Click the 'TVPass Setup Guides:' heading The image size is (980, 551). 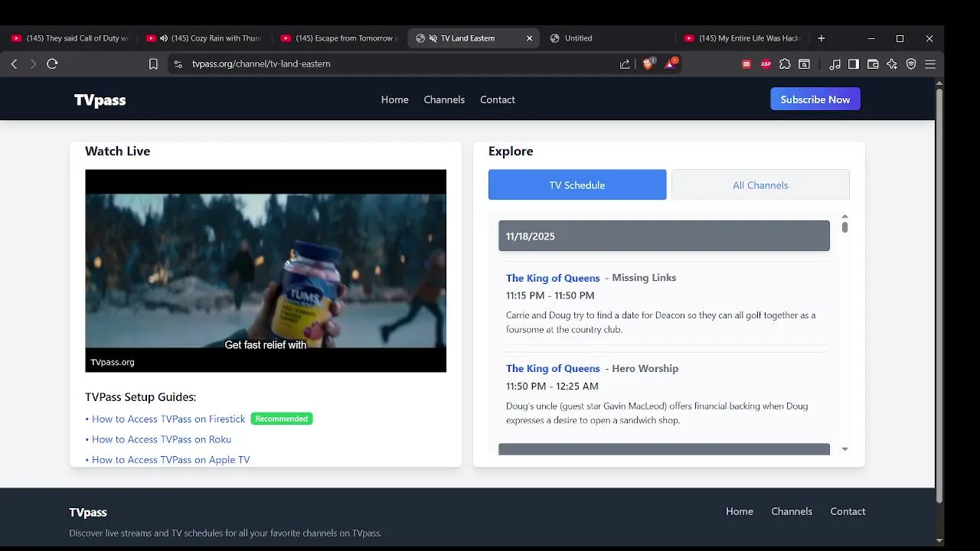click(x=140, y=397)
